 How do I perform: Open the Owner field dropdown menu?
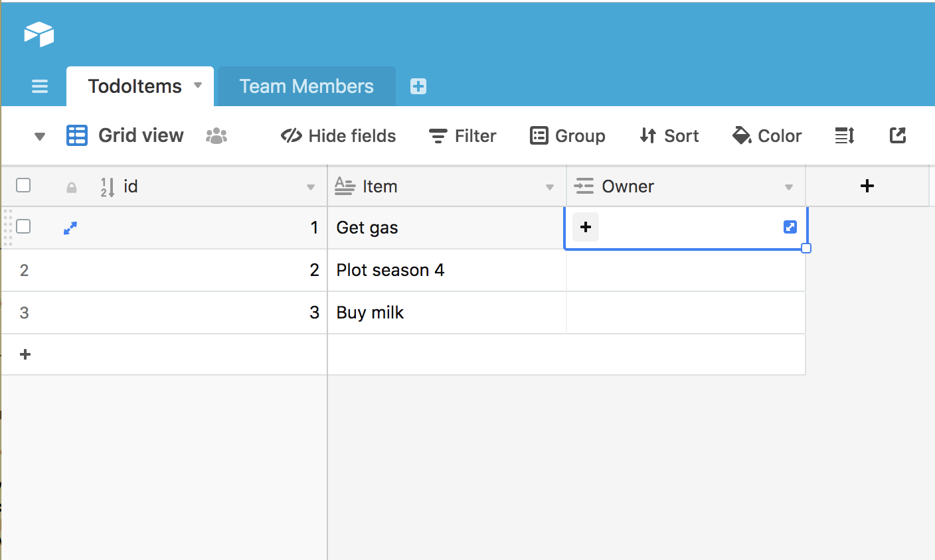789,187
